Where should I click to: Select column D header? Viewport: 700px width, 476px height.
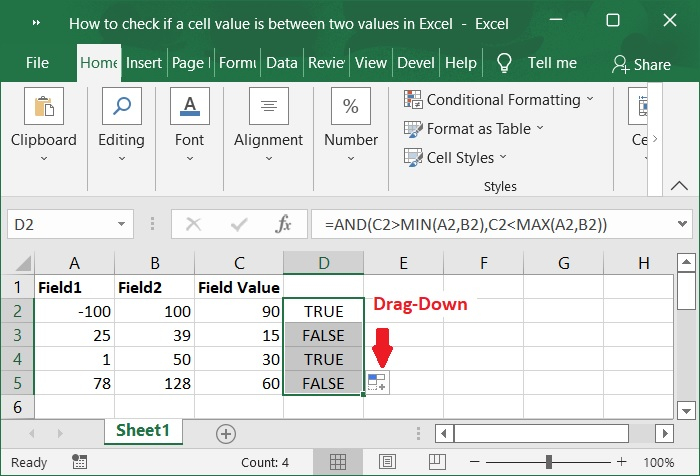(x=324, y=263)
